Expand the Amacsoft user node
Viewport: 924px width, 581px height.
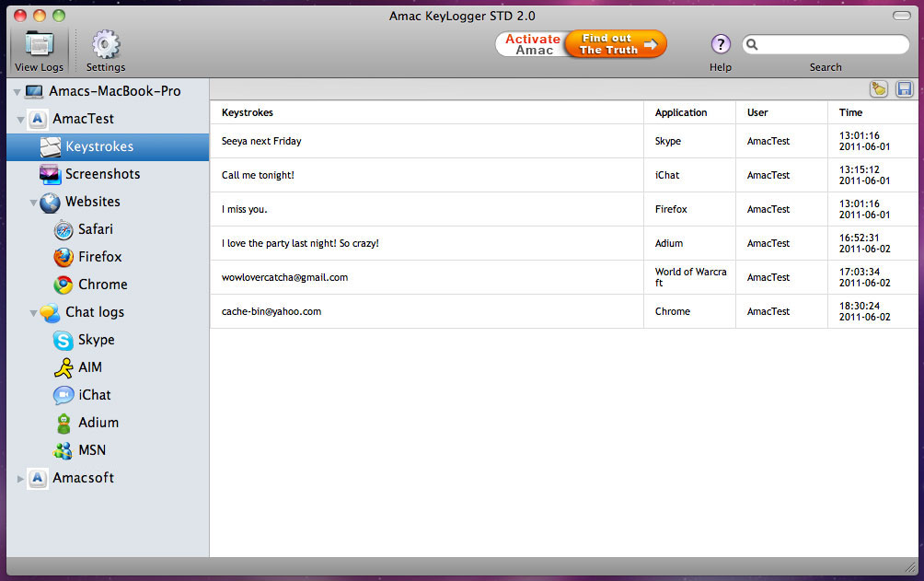point(20,479)
